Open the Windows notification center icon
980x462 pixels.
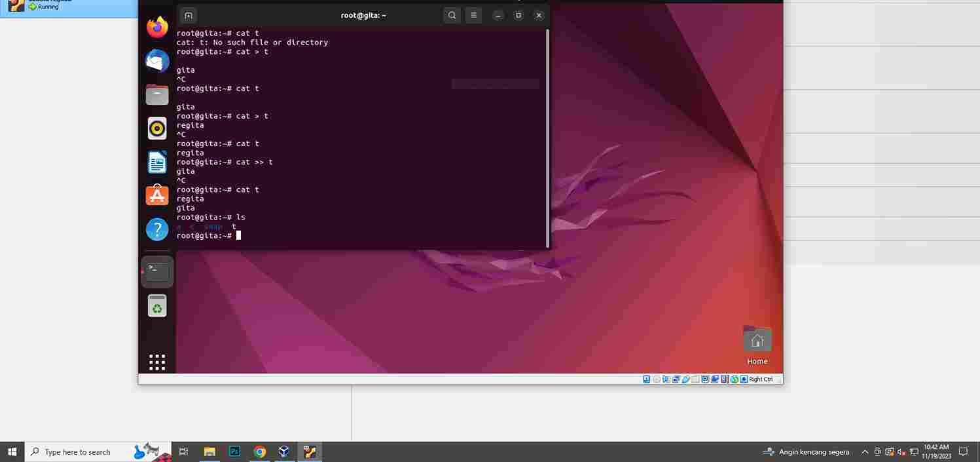(x=964, y=452)
